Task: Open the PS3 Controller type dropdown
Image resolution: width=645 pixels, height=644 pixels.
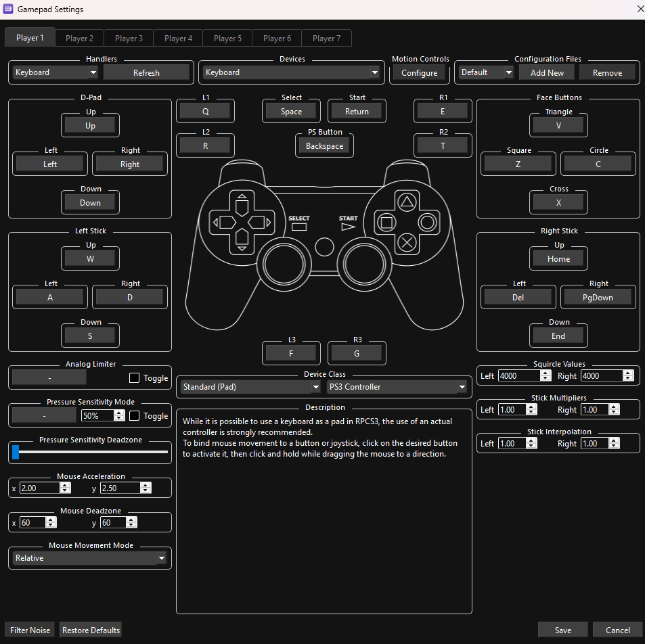Action: 397,386
